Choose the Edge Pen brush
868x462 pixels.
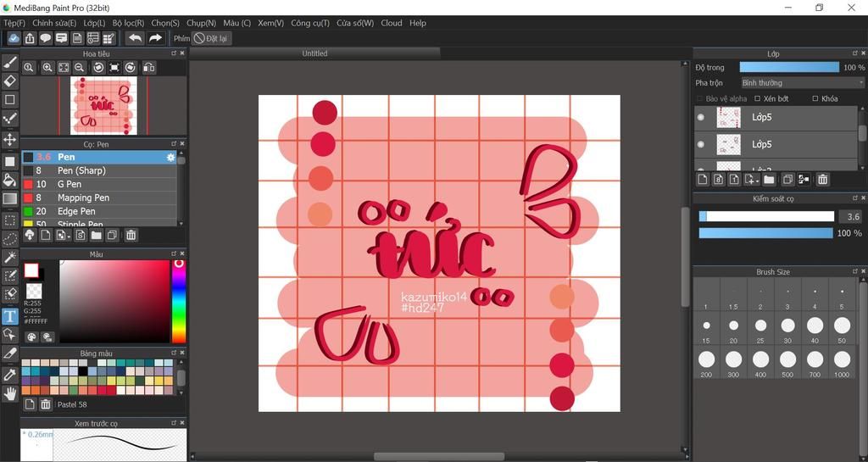coord(99,211)
